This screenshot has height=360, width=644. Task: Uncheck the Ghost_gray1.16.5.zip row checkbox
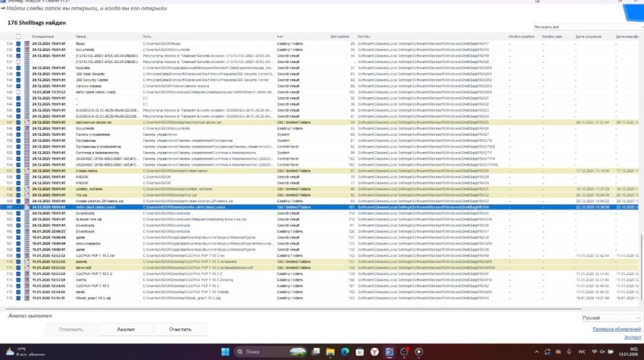19,298
